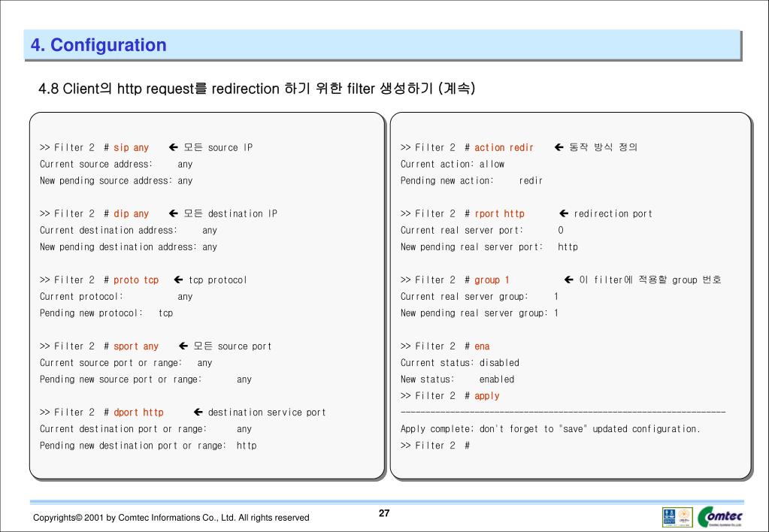This screenshot has width=769, height=532.
Task: Click 'New pending real server group: 1'
Action: pyautogui.click(x=479, y=313)
